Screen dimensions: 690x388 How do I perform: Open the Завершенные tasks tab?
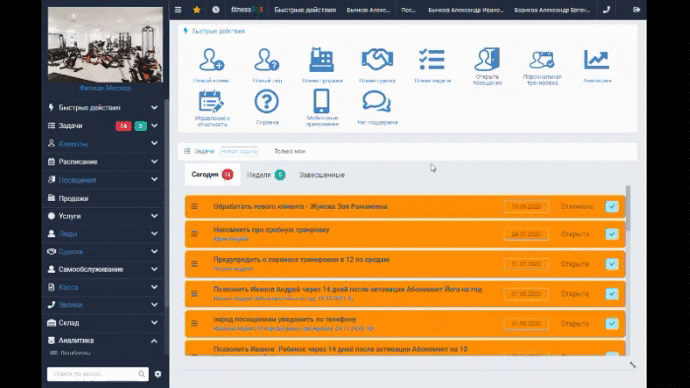322,175
